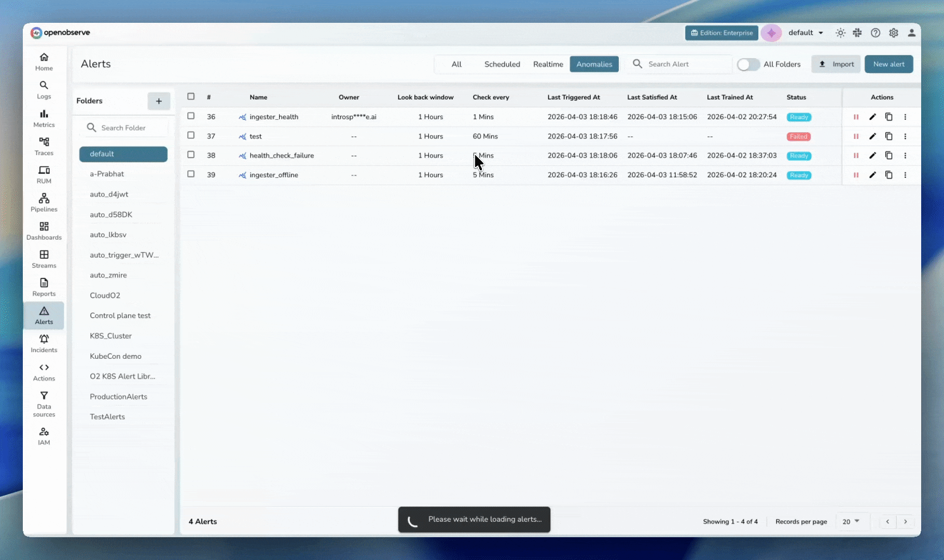Switch to the Scheduled tab
Screen dimensions: 944x560
[x=502, y=64]
